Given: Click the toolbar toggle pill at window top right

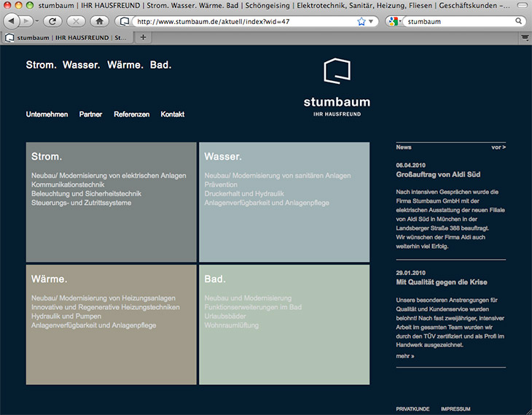Looking at the screenshot, I should click(x=522, y=5).
